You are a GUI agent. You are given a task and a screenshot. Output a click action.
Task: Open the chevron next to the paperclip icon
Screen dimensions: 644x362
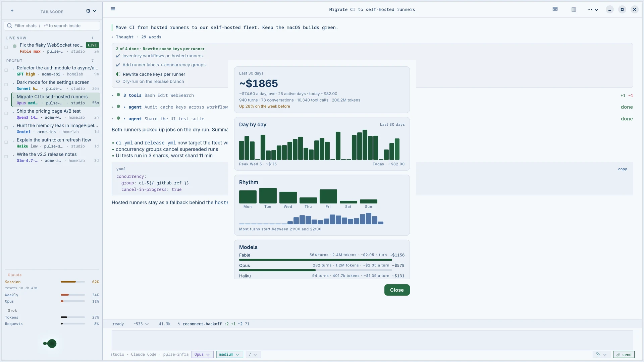605,354
